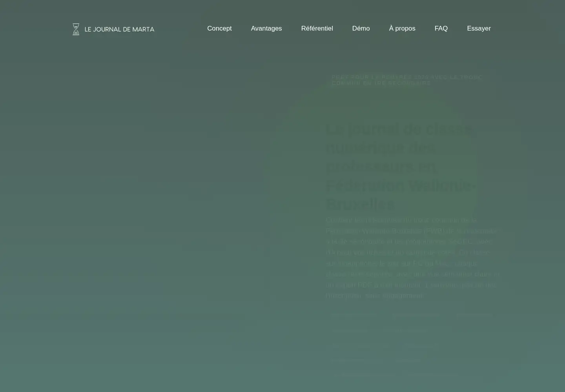Go to the Avantages menu item
The height and width of the screenshot is (392, 565).
point(266,28)
